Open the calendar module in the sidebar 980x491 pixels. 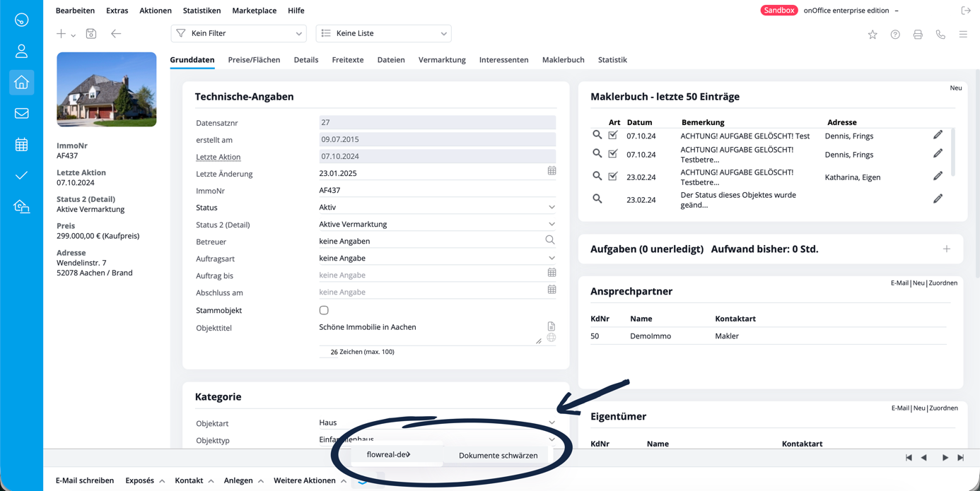21,145
